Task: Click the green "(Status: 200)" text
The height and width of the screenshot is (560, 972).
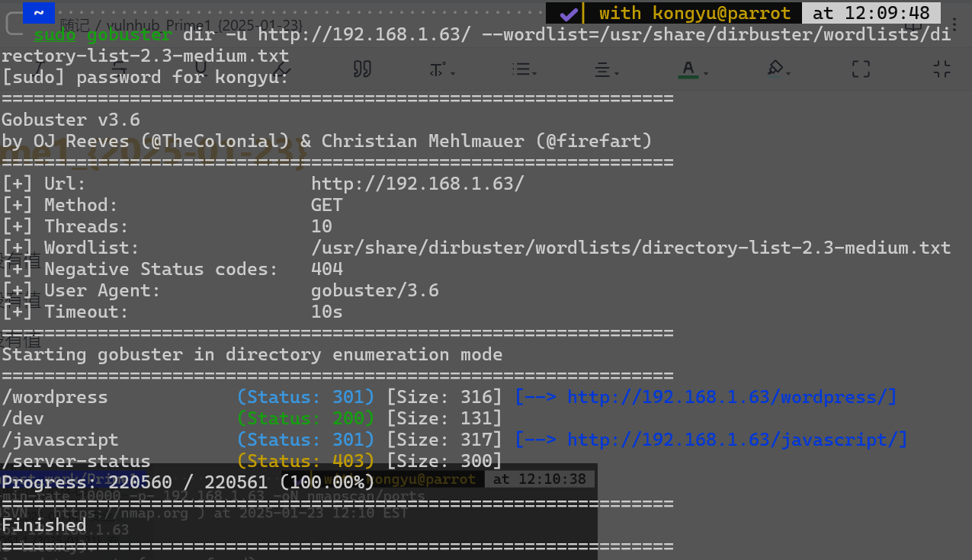Action: tap(306, 418)
